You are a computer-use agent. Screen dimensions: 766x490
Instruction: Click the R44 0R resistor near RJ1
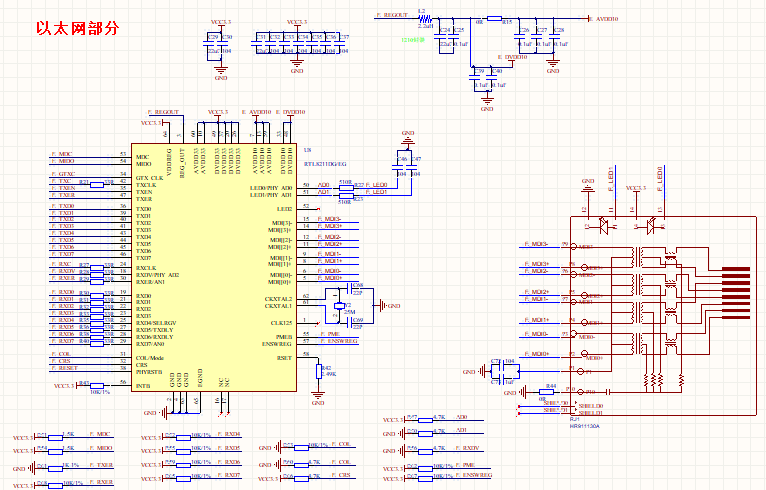[x=547, y=391]
